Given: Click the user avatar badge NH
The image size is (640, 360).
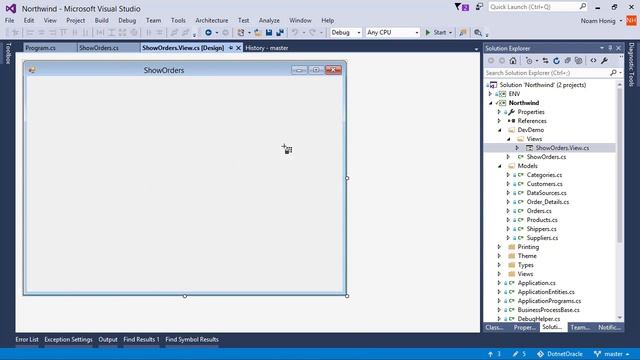Looking at the screenshot, I should pyautogui.click(x=631, y=20).
